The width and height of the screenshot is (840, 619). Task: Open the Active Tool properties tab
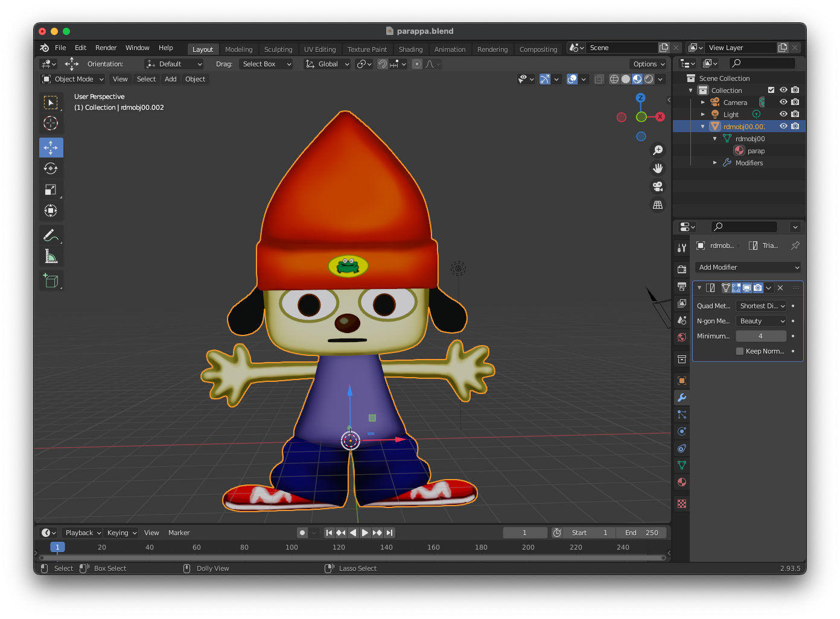tap(682, 247)
